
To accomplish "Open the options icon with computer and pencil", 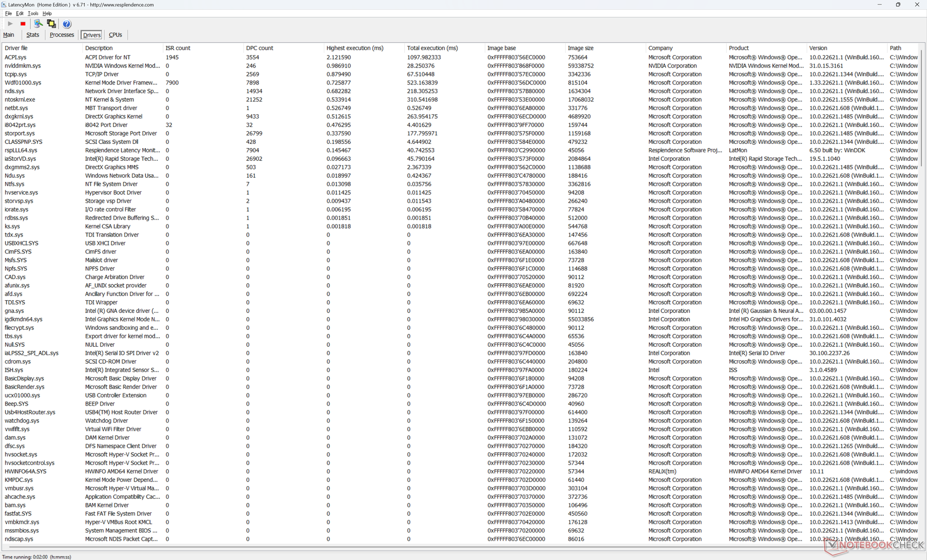I will point(38,24).
